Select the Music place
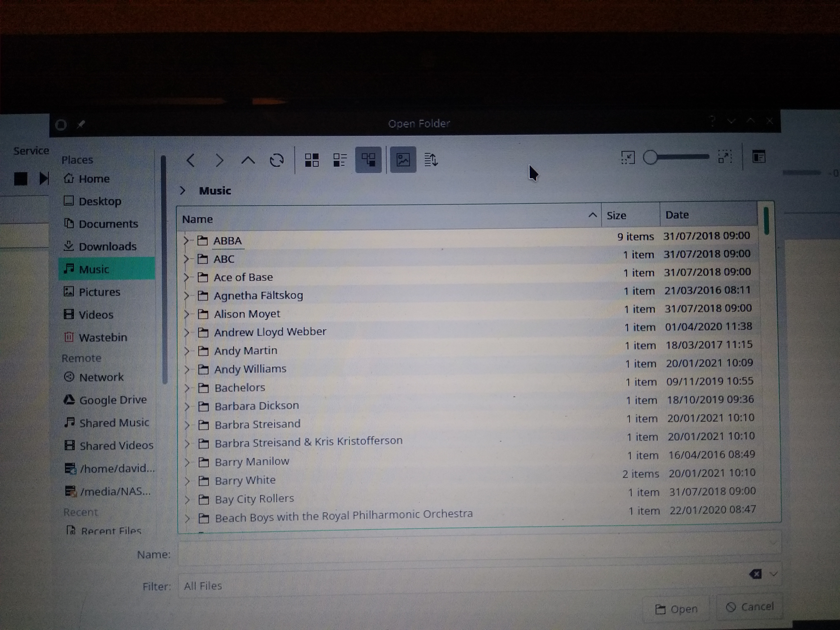 [x=107, y=269]
